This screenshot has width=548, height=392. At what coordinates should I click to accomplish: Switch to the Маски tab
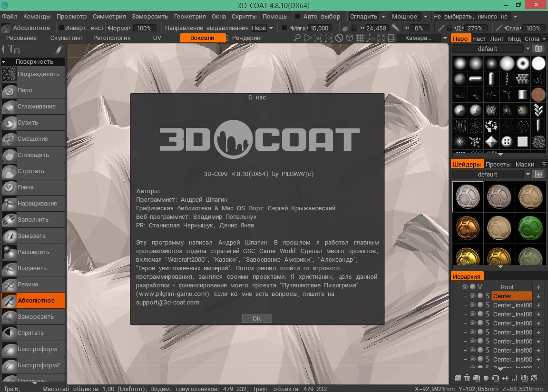pyautogui.click(x=525, y=164)
